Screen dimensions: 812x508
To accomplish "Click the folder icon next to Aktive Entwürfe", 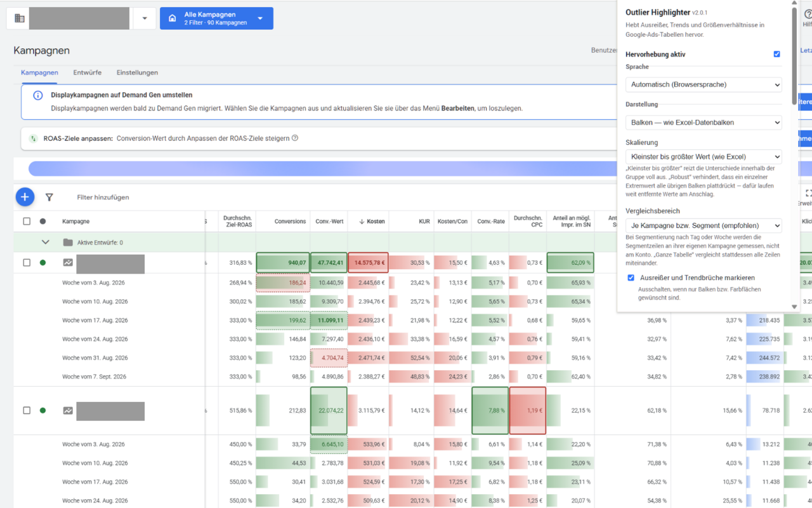I will point(68,243).
